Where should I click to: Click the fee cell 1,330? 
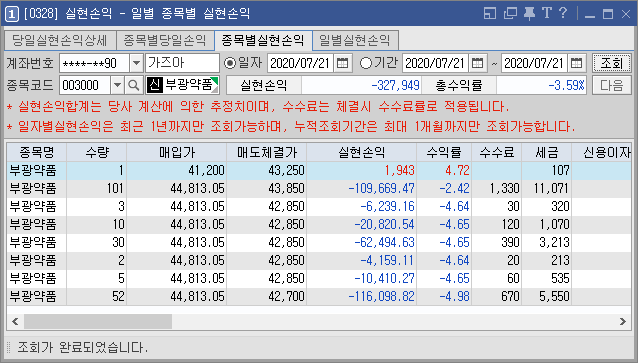pos(497,188)
